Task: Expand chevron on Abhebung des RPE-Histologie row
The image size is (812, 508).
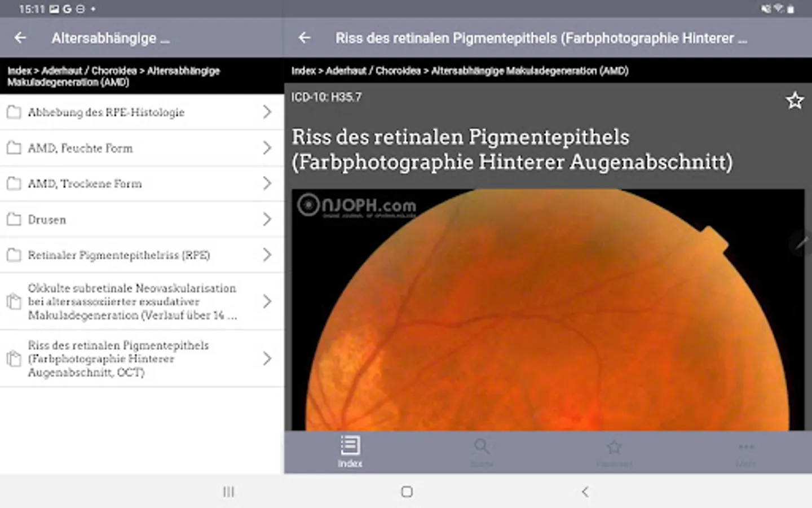Action: point(267,112)
